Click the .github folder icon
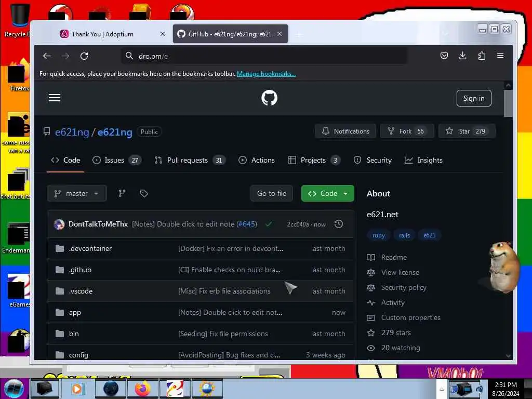 (x=60, y=270)
